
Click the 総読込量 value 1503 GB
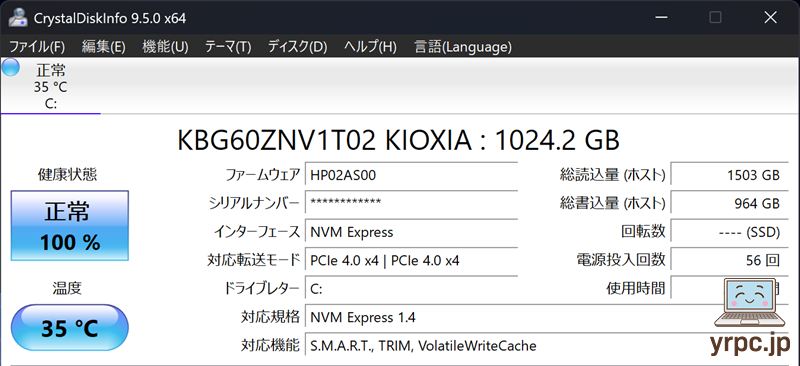729,176
